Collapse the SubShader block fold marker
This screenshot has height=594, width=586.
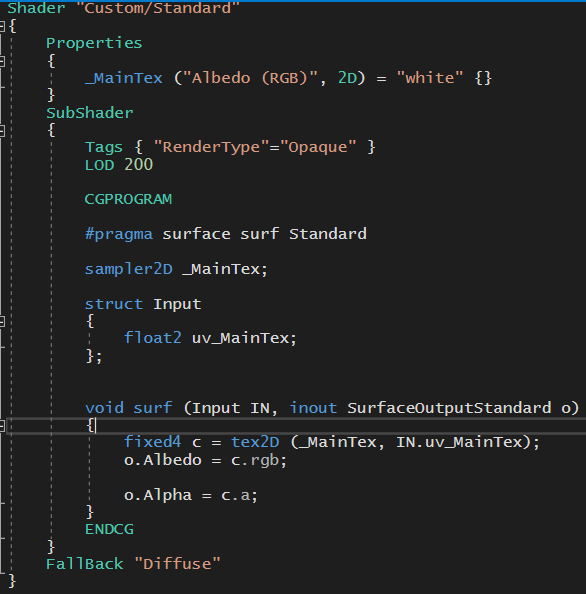[2, 131]
